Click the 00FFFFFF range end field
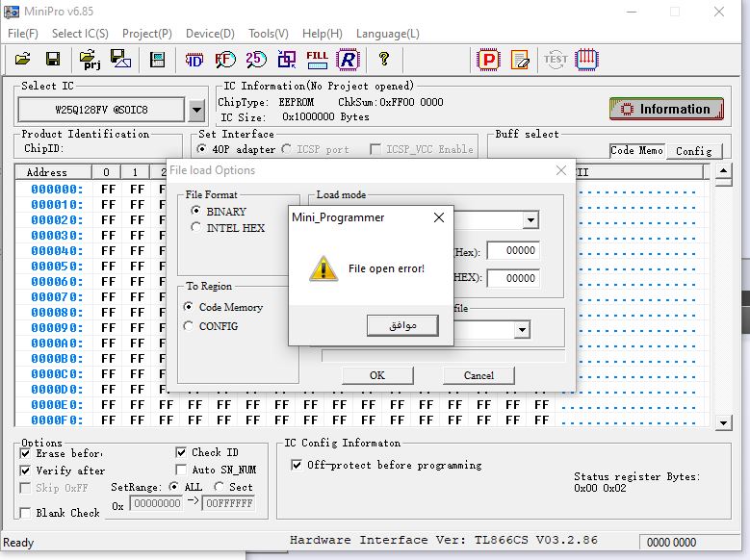Viewport: 750px width, 560px height. [x=228, y=503]
